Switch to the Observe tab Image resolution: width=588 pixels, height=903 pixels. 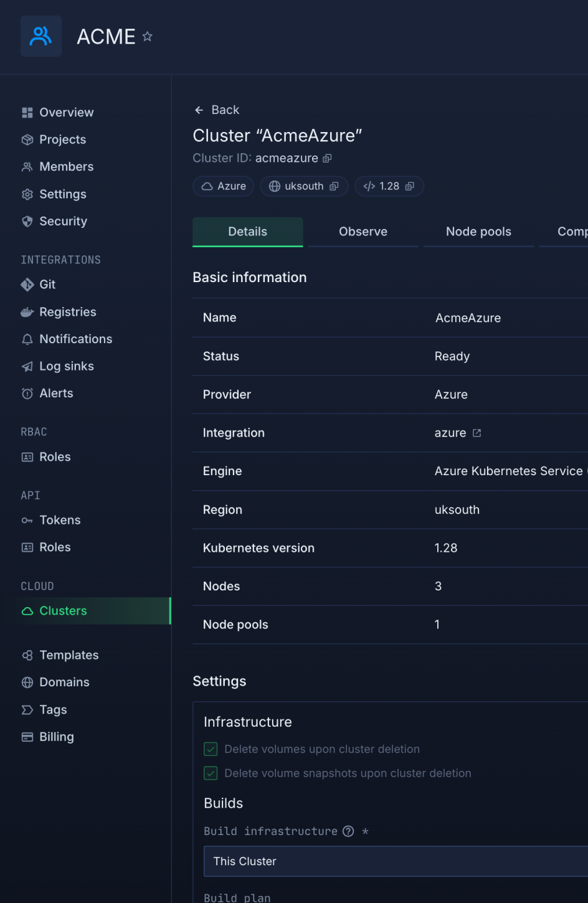coord(363,232)
